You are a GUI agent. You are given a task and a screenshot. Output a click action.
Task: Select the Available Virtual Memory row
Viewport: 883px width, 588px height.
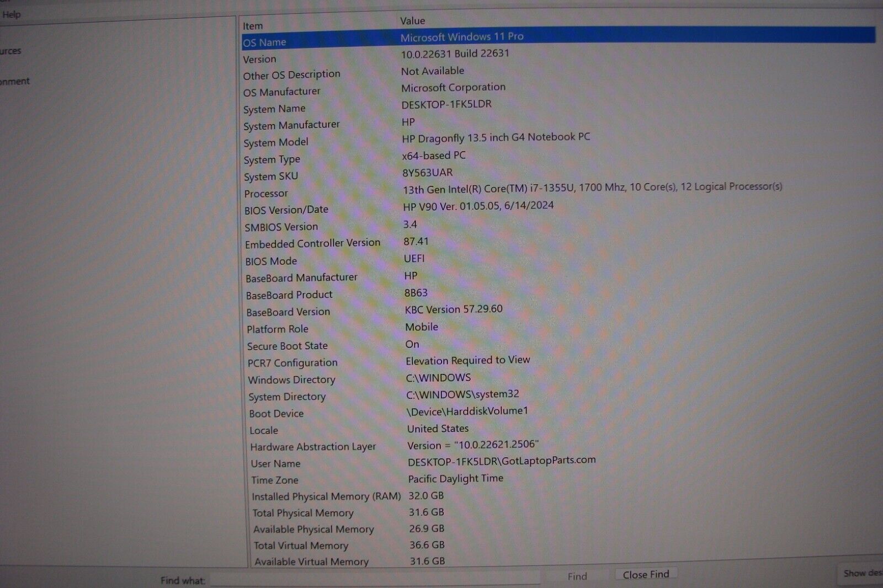click(x=558, y=561)
